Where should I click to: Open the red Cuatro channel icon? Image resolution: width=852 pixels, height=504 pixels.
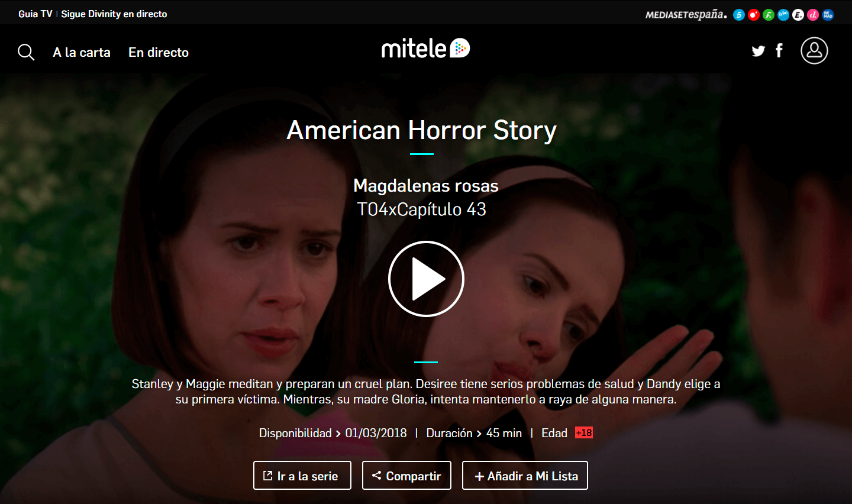pyautogui.click(x=754, y=15)
